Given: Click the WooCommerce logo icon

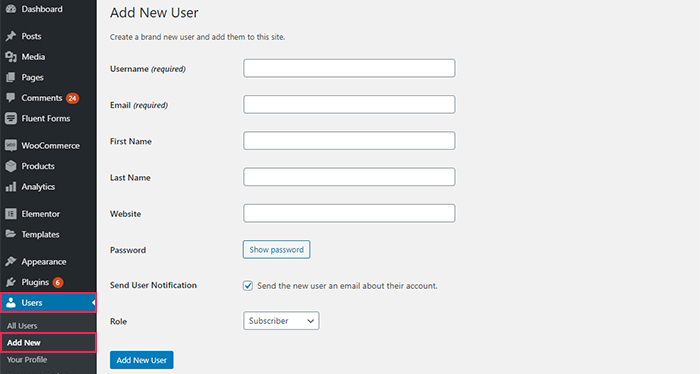Looking at the screenshot, I should pyautogui.click(x=11, y=145).
